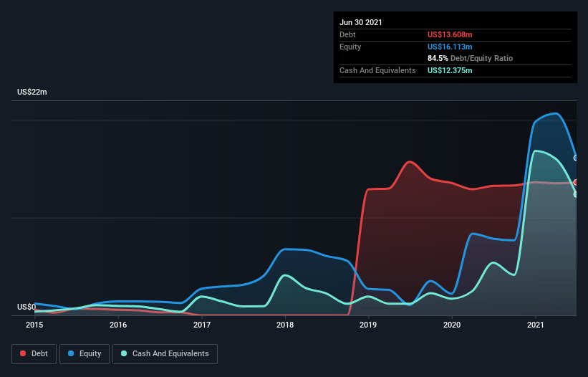Click the red Debt end-point marker

click(576, 182)
